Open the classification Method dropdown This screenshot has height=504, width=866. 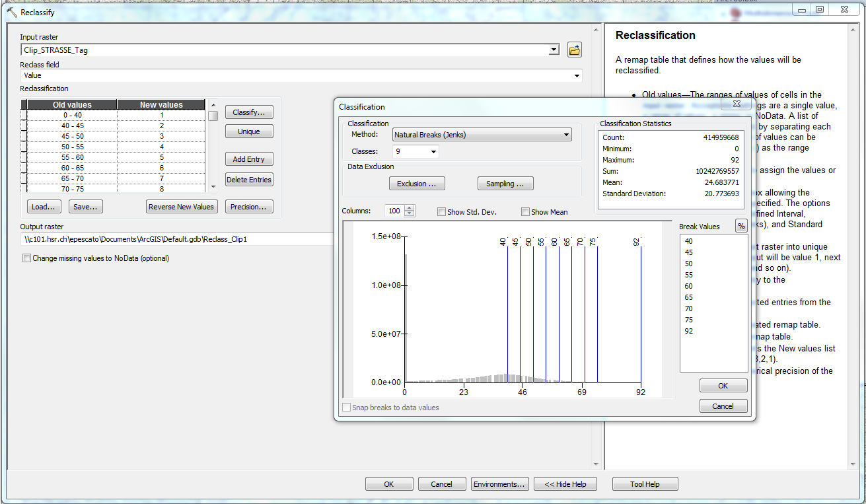[x=566, y=135]
